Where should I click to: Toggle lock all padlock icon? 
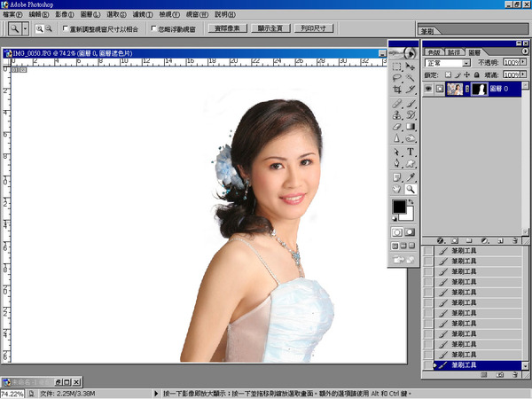click(x=477, y=74)
